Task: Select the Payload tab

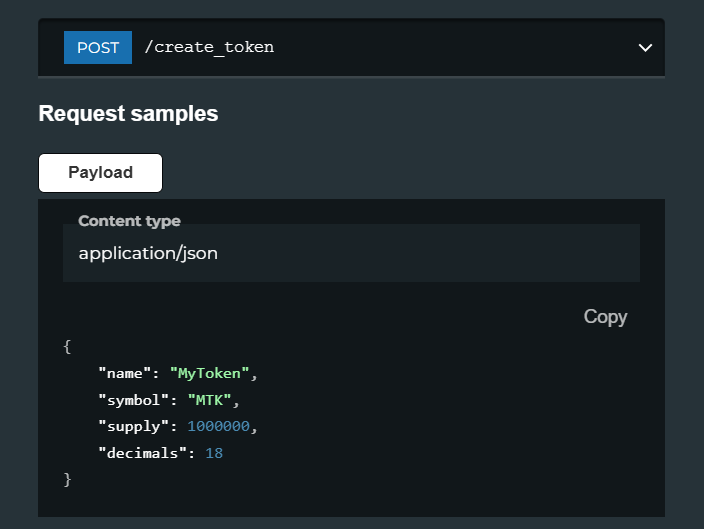Action: point(101,173)
